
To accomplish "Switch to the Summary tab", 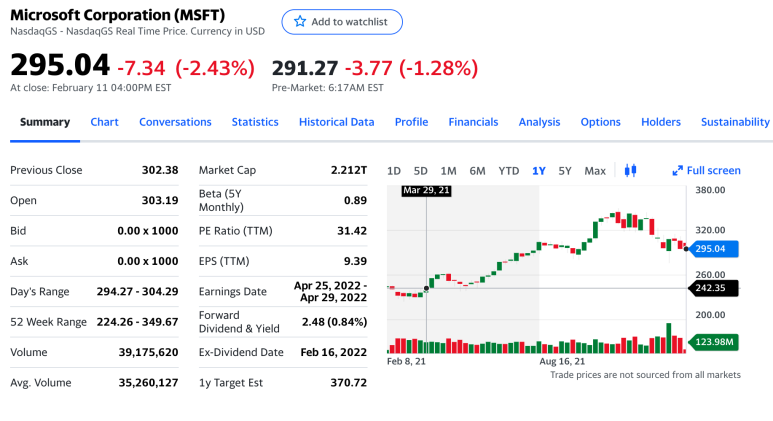I will click(45, 122).
